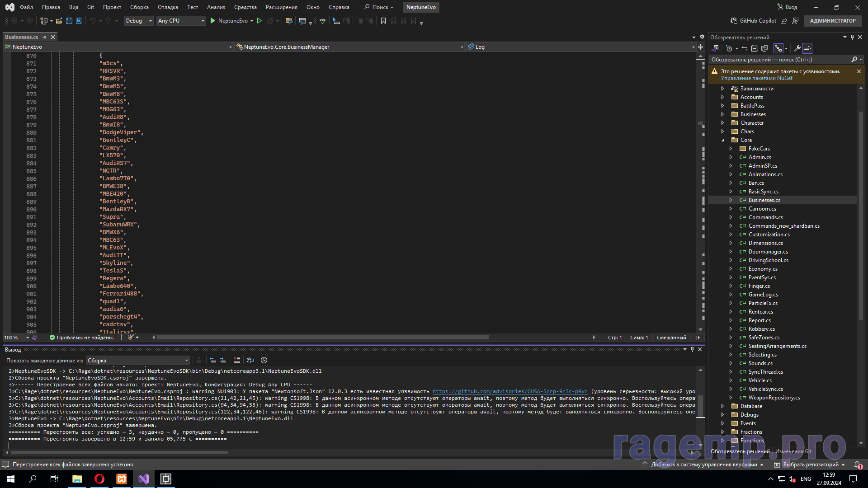Click the Save All toolbar icon
Image resolution: width=868 pixels, height=488 pixels.
pyautogui.click(x=79, y=21)
